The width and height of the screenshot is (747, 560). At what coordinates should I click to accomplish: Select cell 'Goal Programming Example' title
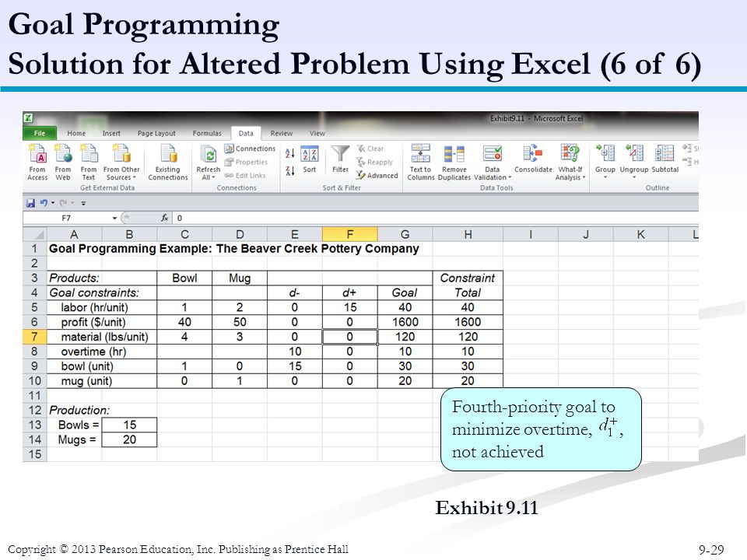(x=233, y=249)
